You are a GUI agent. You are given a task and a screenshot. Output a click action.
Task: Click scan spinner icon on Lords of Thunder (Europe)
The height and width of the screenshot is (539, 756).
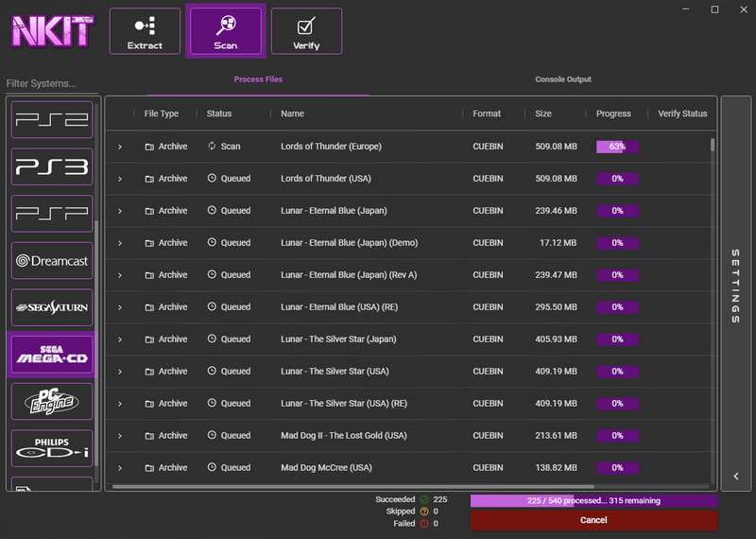point(212,146)
